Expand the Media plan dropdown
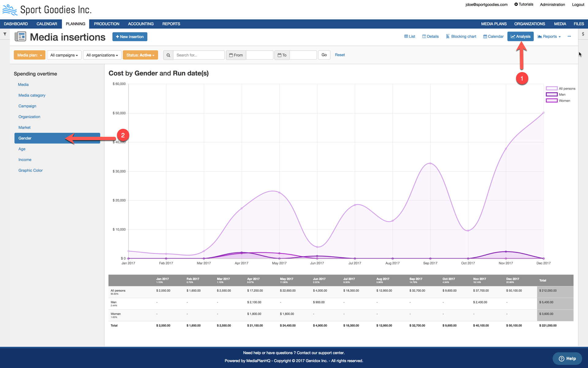 coord(29,55)
